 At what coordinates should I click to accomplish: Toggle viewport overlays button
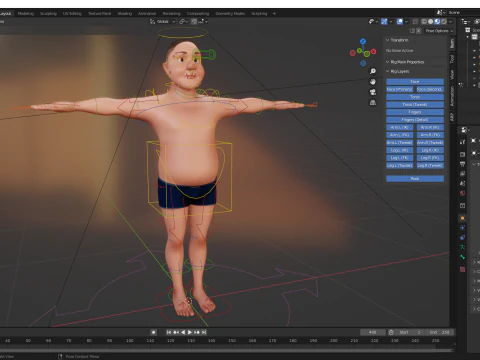point(400,21)
